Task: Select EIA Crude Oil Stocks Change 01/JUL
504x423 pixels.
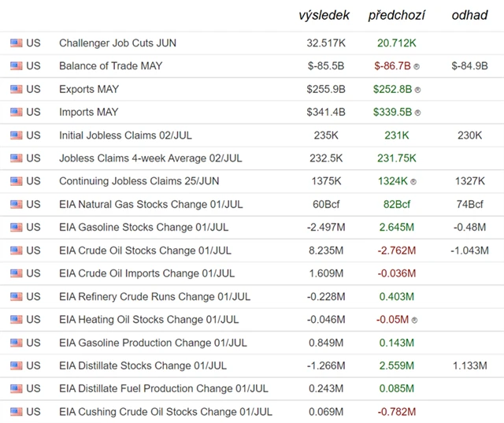Action: 145,250
